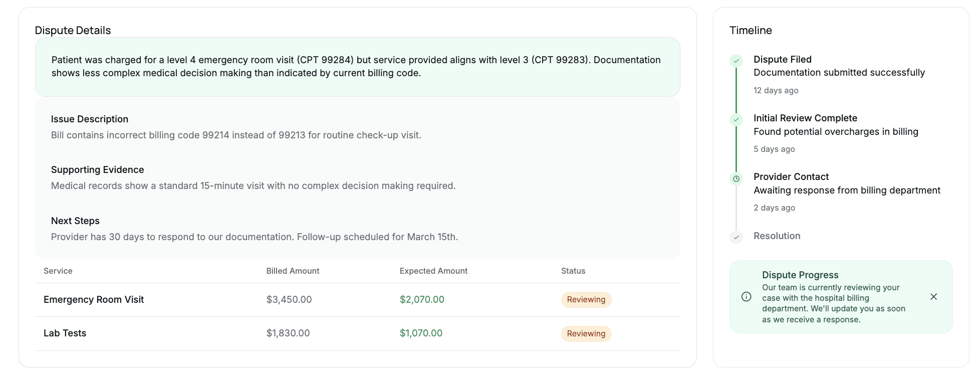This screenshot has width=980, height=378.
Task: Click the Reviewing badge for Lab Tests
Action: [586, 334]
